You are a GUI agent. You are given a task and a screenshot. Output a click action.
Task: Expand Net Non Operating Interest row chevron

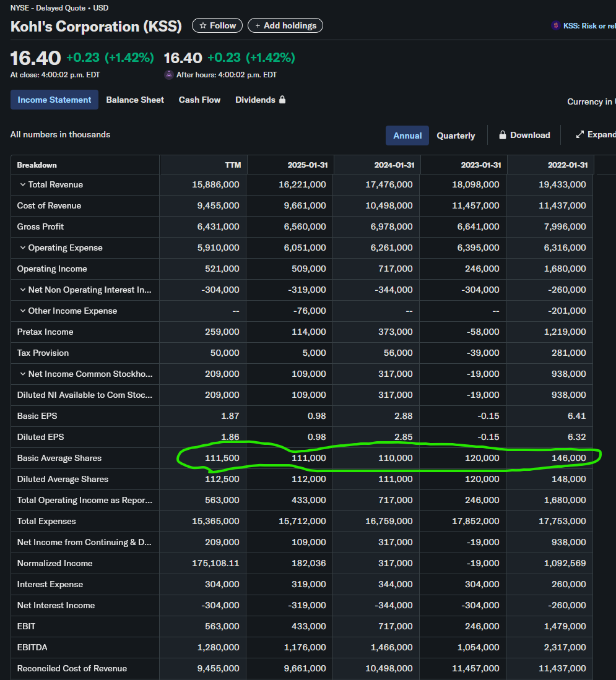click(x=22, y=290)
